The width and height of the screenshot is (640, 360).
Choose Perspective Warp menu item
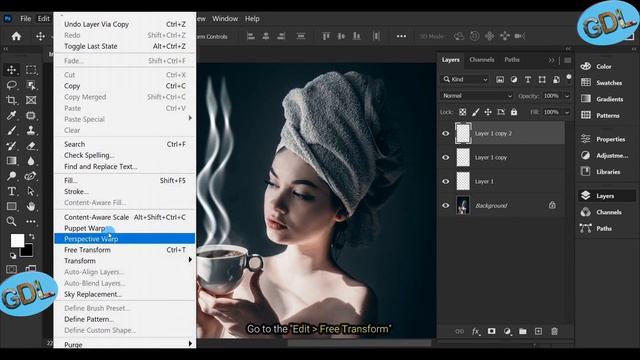click(125, 239)
